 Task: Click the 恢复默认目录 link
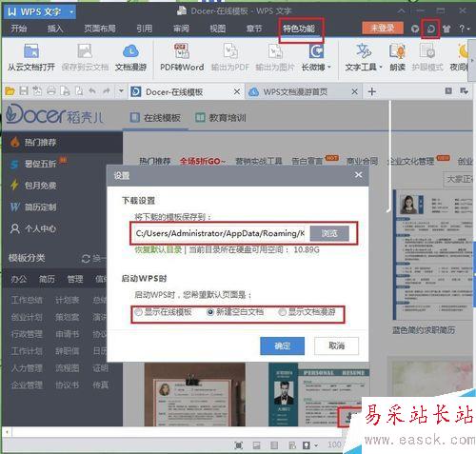click(158, 249)
